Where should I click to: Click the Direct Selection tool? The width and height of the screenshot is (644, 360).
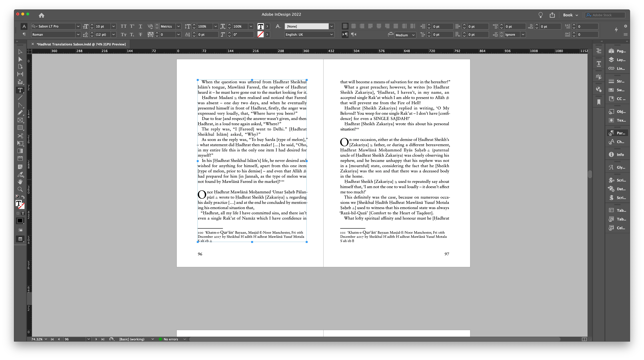20,59
